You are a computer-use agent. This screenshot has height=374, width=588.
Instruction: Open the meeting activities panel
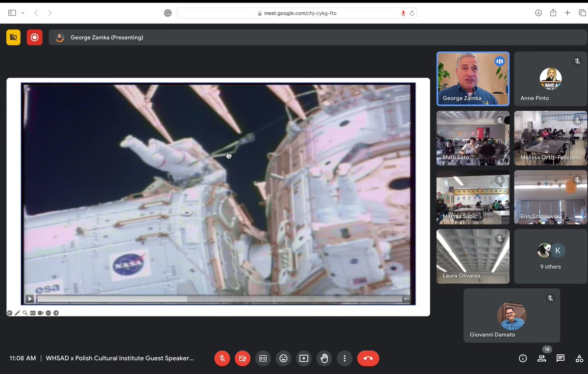click(x=579, y=358)
